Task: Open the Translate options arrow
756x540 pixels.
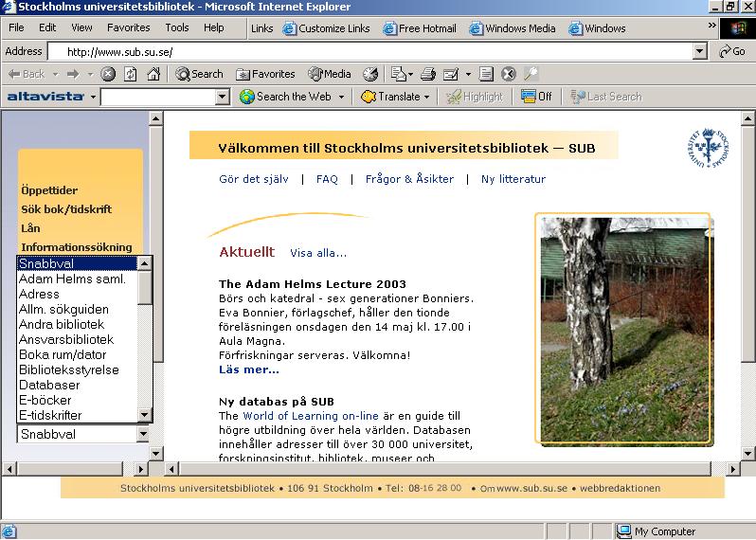Action: (x=426, y=97)
